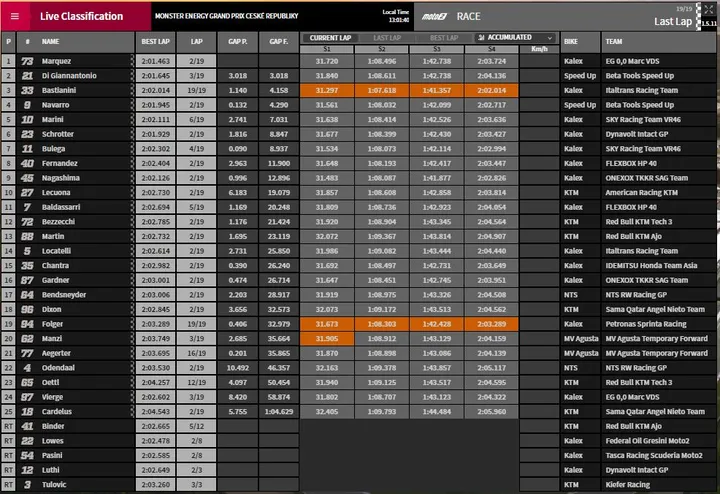Screen dimensions: 720x494
Task: Click rider number 73
Action: coord(27,61)
